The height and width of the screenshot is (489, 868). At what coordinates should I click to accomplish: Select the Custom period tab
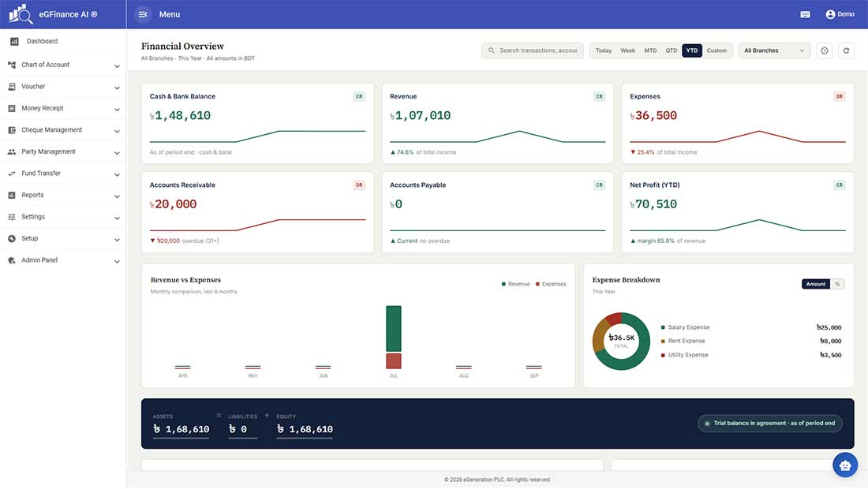(716, 50)
